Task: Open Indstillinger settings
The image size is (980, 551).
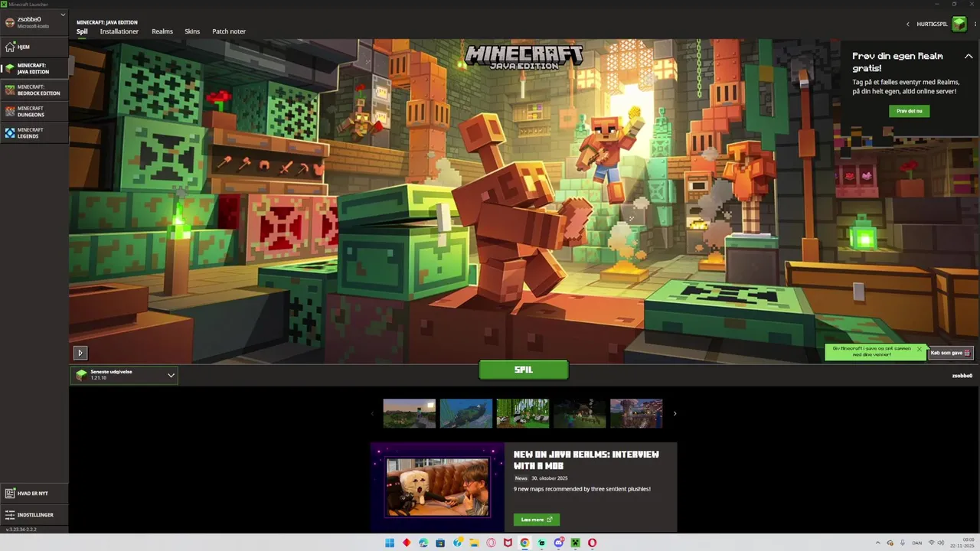Action: point(34,515)
